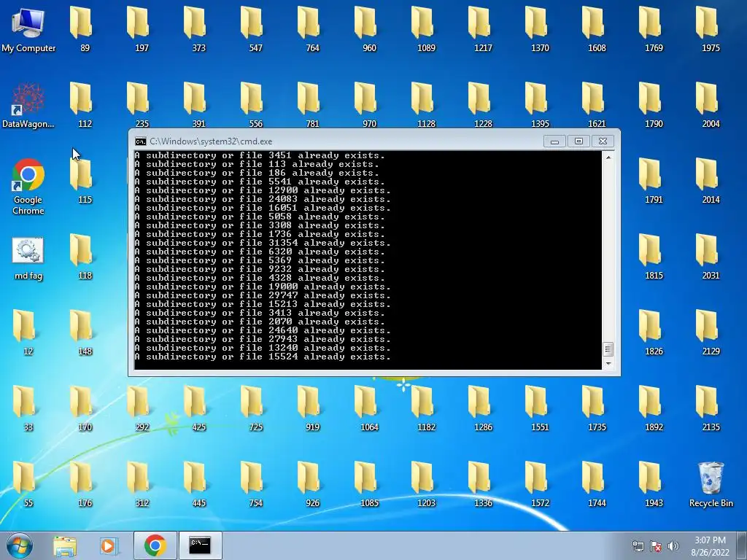Click the Show Desktop strip at taskbar end

click(742, 545)
